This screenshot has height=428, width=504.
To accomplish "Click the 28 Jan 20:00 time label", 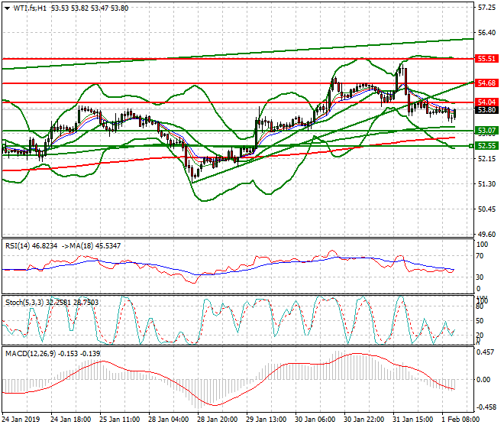I will [x=217, y=420].
